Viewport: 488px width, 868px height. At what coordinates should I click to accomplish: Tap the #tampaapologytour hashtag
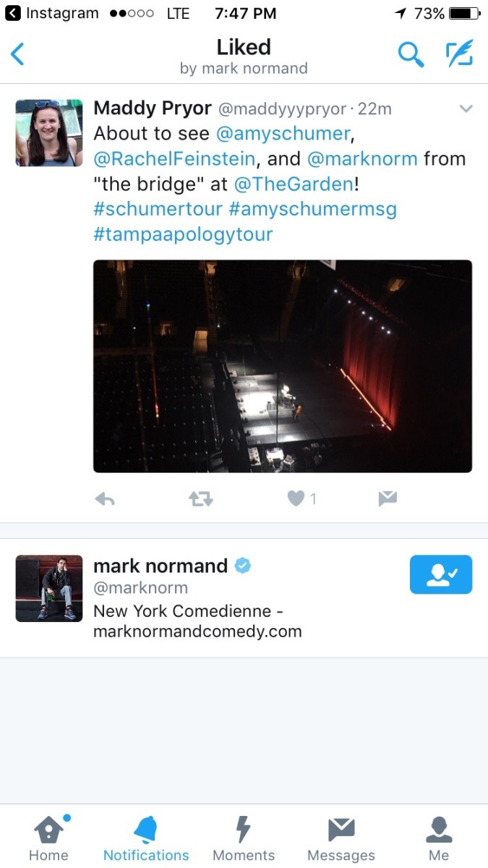click(183, 234)
